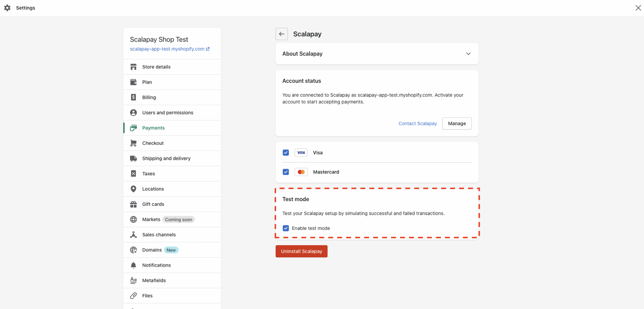Select Notifications in the sidebar

172,265
